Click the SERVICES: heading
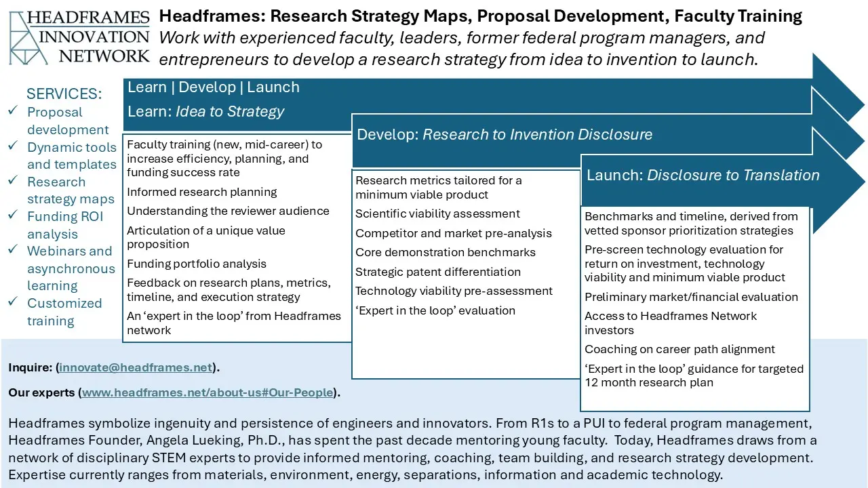 pos(64,94)
